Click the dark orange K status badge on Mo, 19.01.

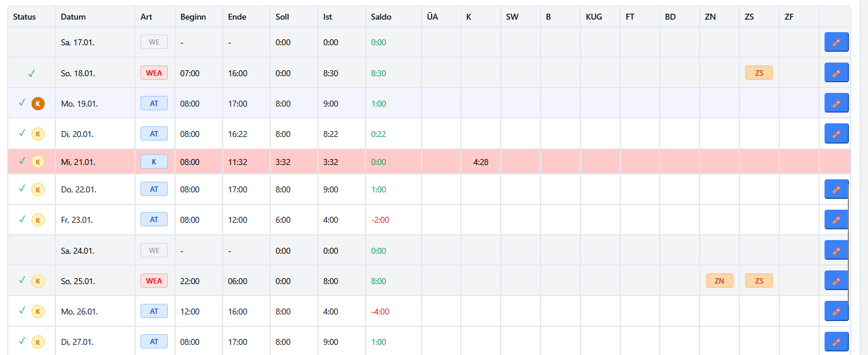click(38, 103)
